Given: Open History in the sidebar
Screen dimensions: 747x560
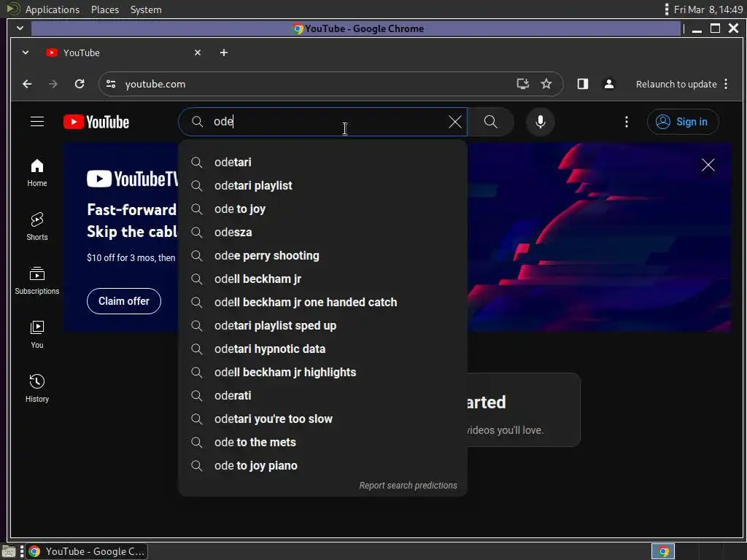Looking at the screenshot, I should coord(37,389).
